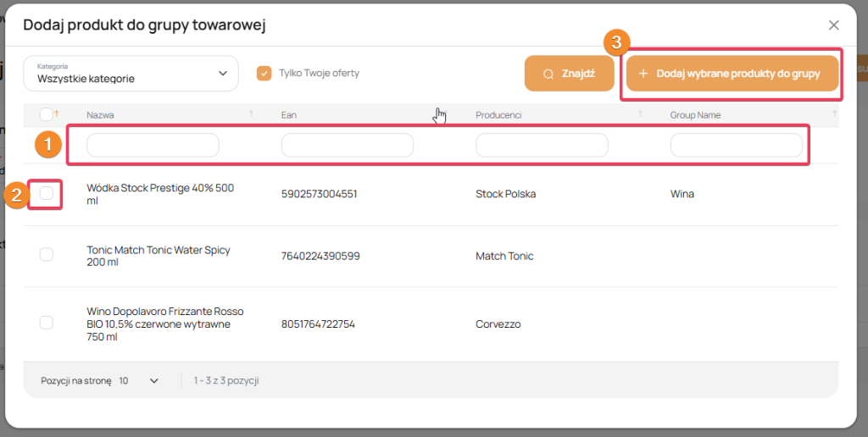Check the Wino Dopolavoro Frizzante row

47,323
